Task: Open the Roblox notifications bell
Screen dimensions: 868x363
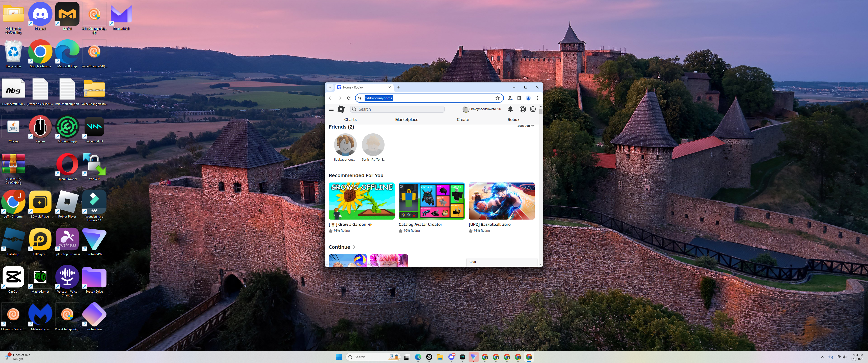Action: (510, 109)
